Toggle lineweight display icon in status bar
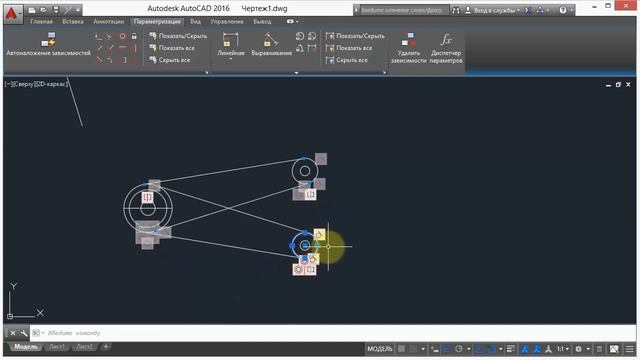 pos(511,349)
